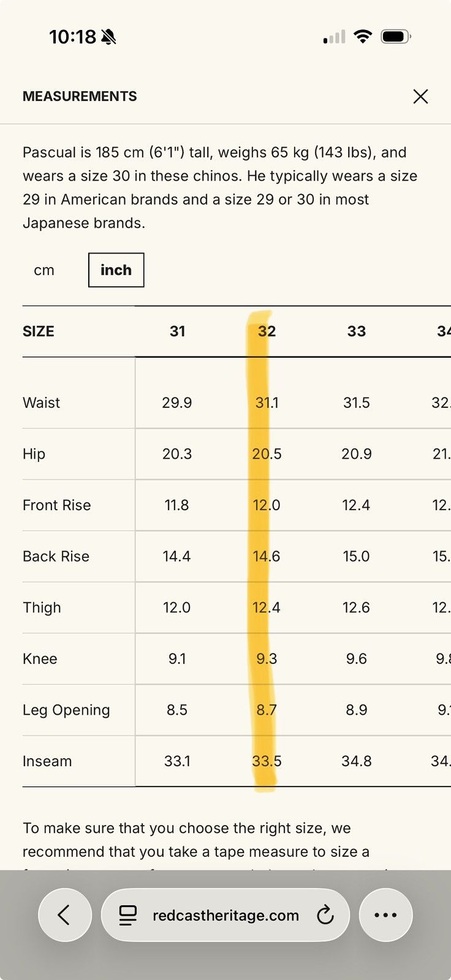451x980 pixels.
Task: Tap the page settings icon in address bar
Action: click(128, 915)
